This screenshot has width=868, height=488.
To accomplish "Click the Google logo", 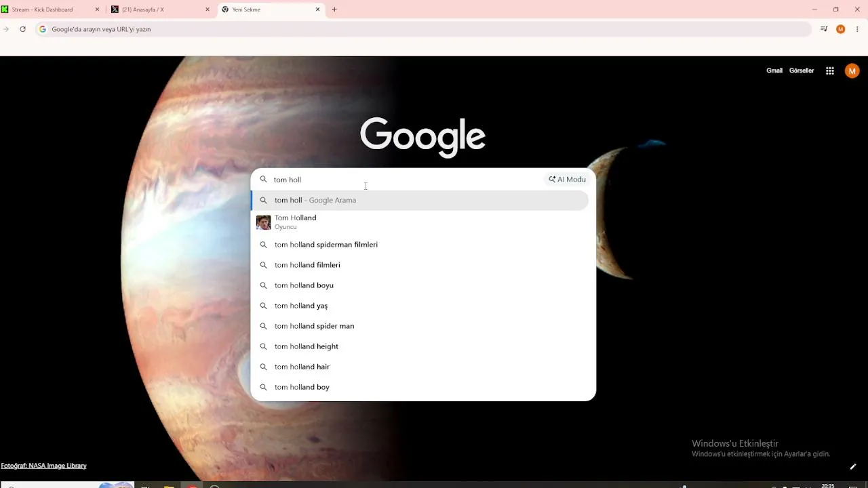I will tap(422, 137).
